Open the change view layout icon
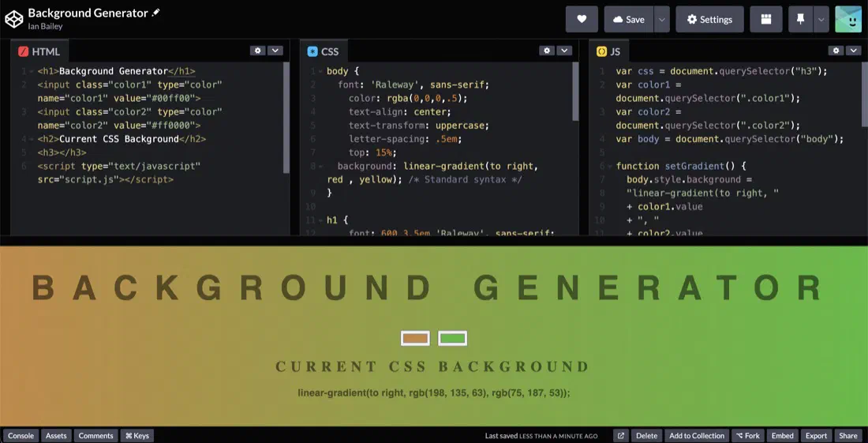The width and height of the screenshot is (868, 443). tap(766, 20)
